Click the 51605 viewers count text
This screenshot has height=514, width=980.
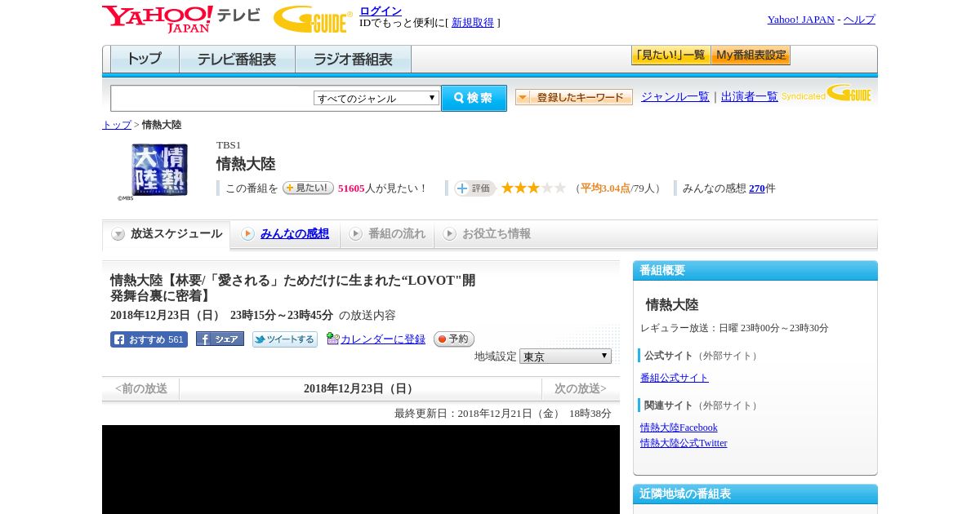pos(351,188)
